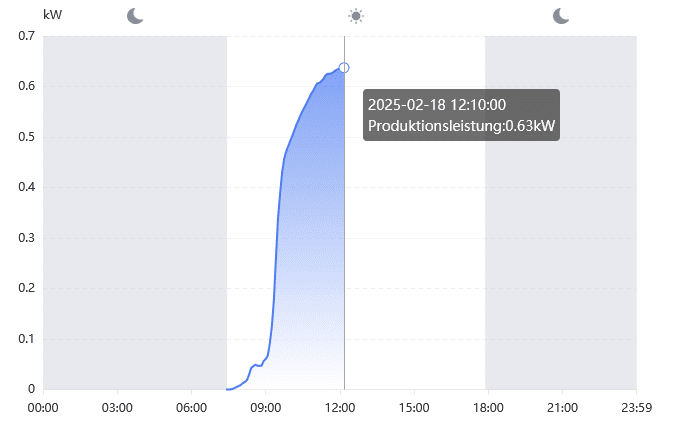Select the 21:00 time axis label
Viewport: 673px width, 426px height.
pos(562,407)
